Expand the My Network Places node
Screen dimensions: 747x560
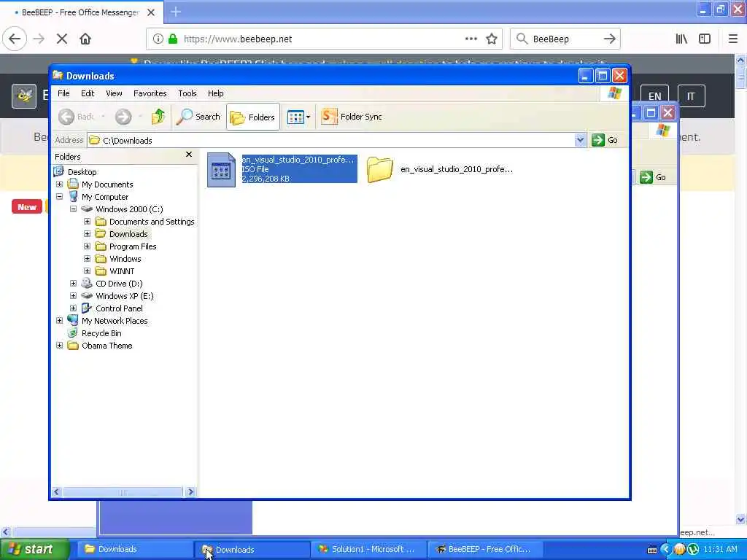coord(60,321)
